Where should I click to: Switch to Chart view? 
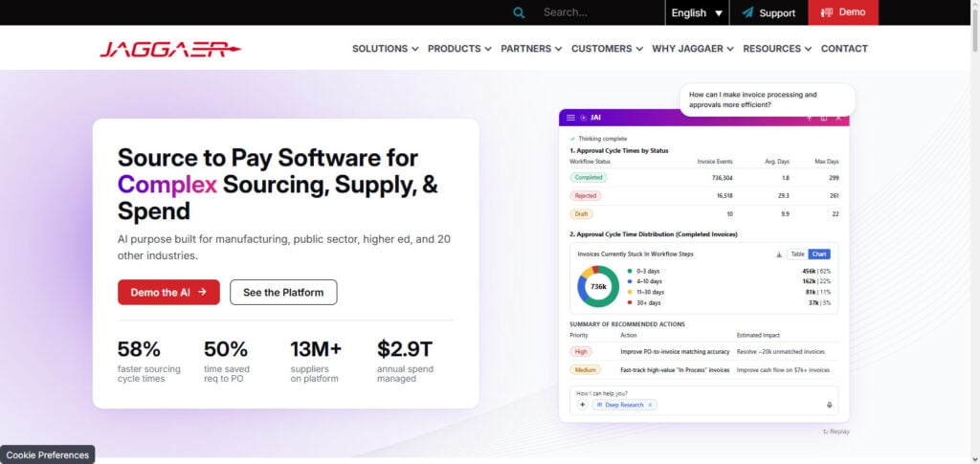(x=819, y=254)
